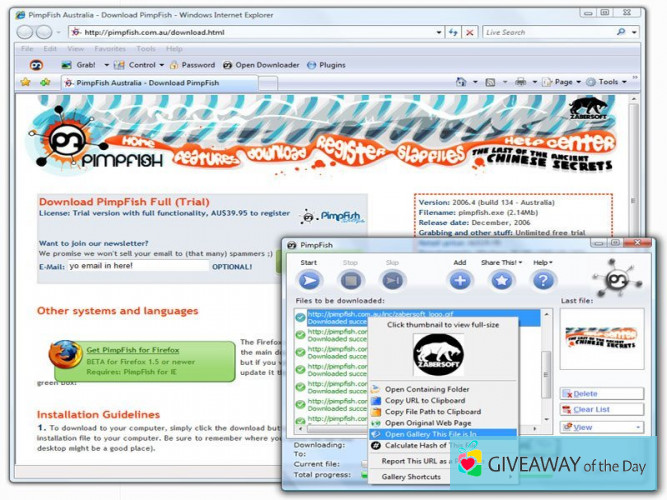Open the Favorites menu in IE
The height and width of the screenshot is (500, 667).
tap(110, 48)
